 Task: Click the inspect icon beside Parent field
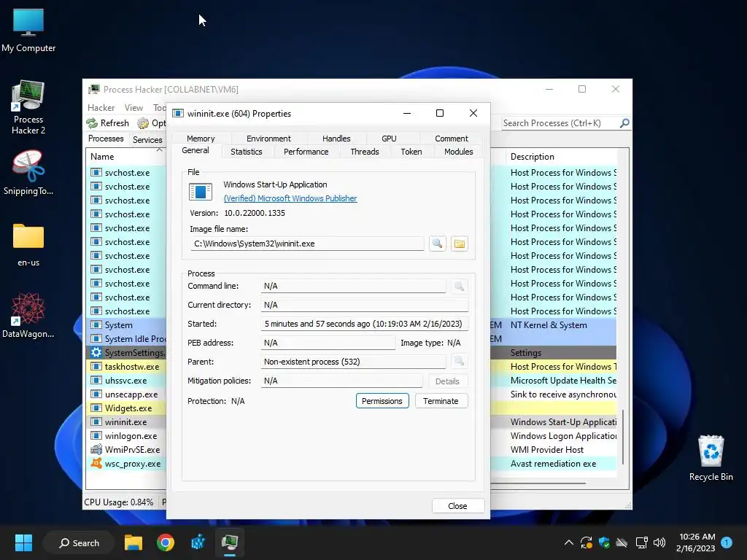[x=459, y=362]
